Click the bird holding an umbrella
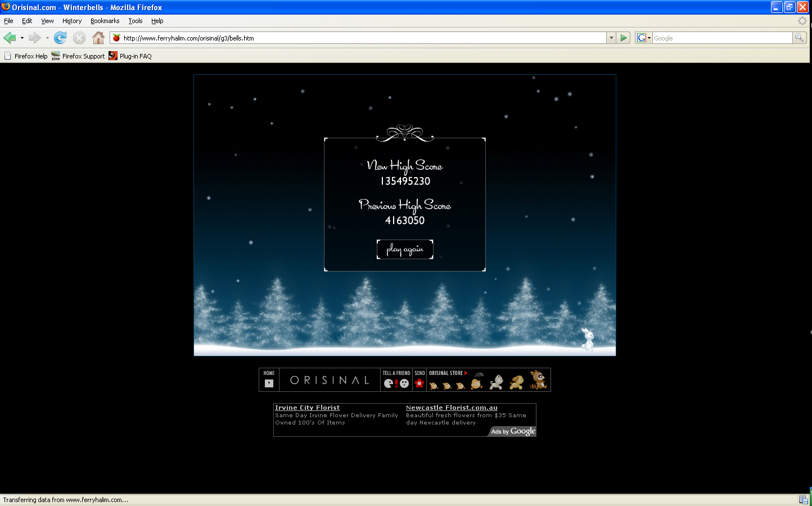The image size is (812, 506). pos(477,381)
